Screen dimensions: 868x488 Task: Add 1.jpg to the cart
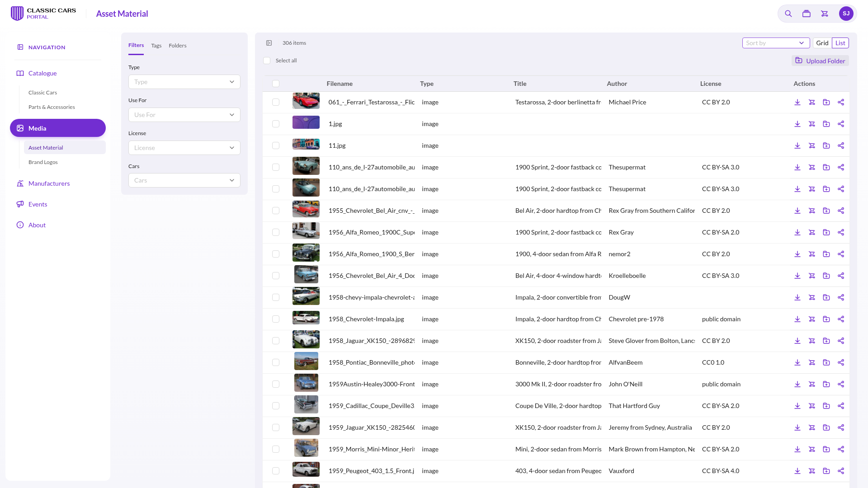pos(812,124)
